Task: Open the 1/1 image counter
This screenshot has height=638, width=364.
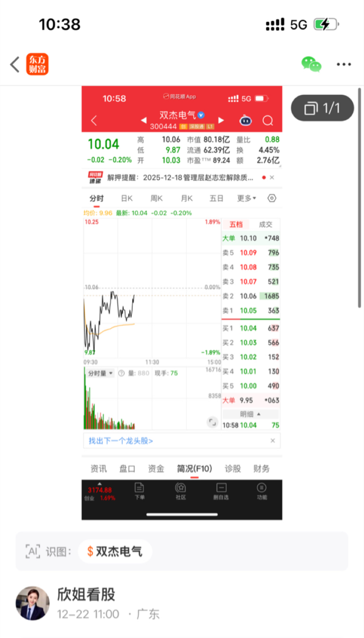Action: coord(322,109)
